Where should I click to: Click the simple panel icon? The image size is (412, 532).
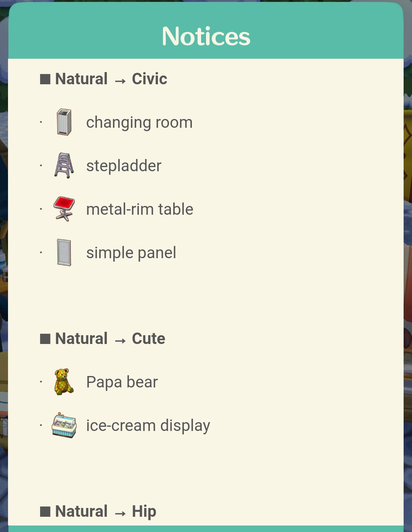(x=64, y=252)
